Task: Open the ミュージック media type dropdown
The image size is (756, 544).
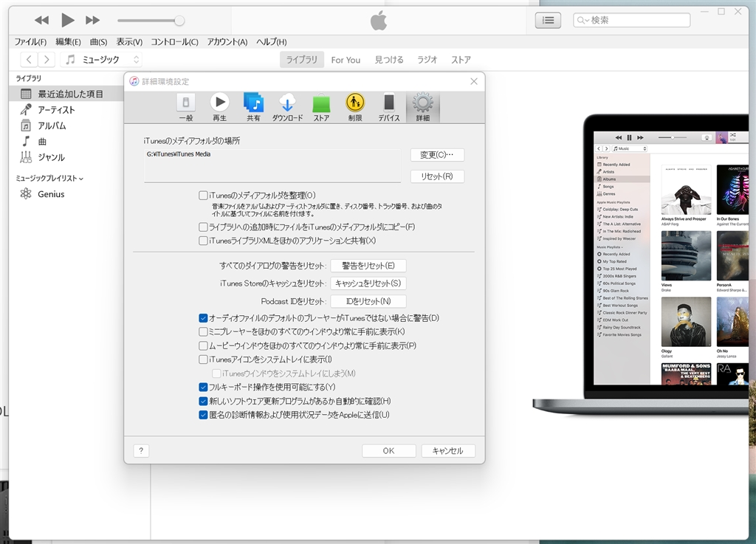Action: click(x=101, y=59)
